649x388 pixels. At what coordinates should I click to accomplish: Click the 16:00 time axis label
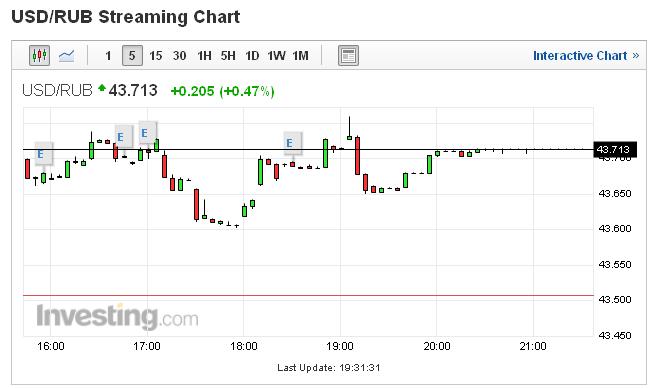pos(50,346)
